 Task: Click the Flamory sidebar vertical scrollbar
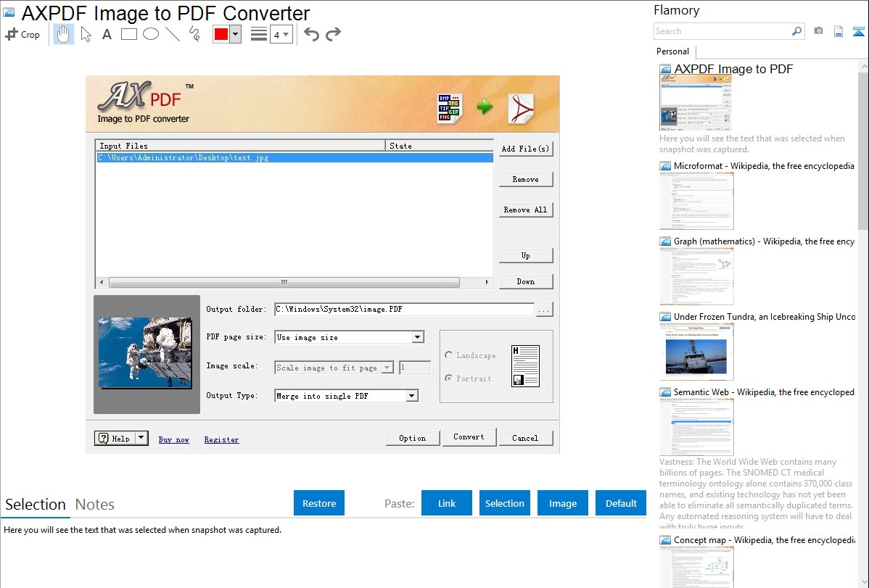click(863, 149)
